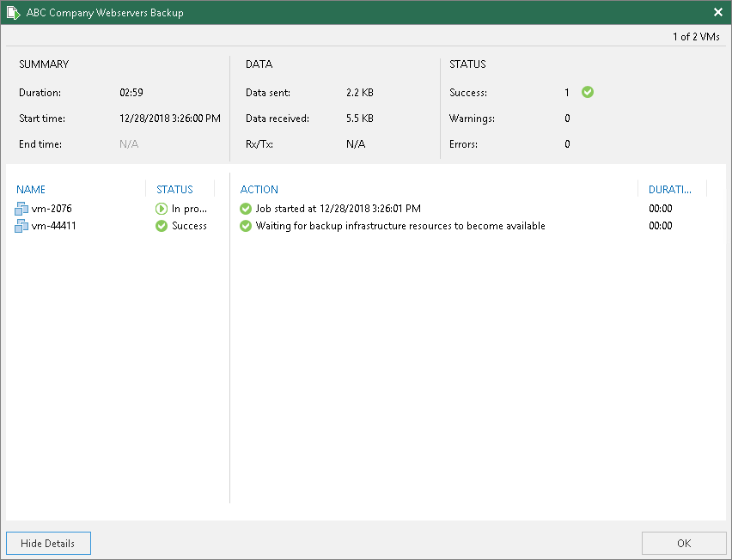Click the Rx/Tx N/A value
This screenshot has width=732, height=560.
[356, 144]
